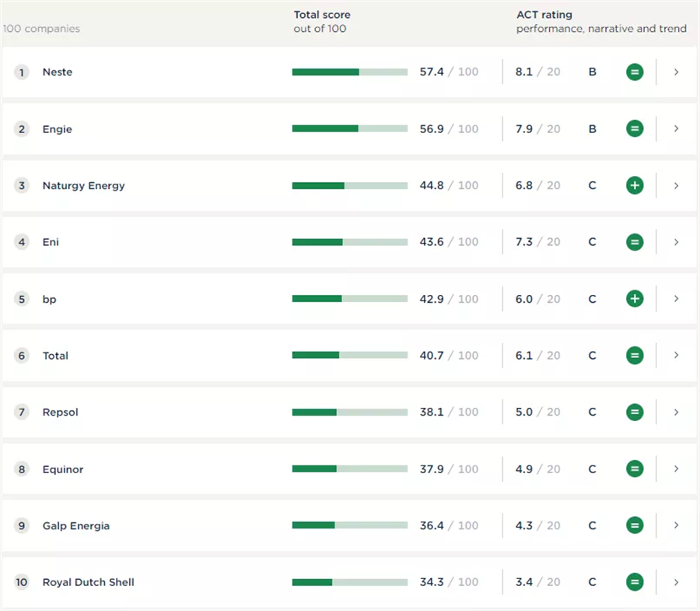This screenshot has height=611, width=700.
Task: Expand the Neste row chevron
Action: pos(676,72)
